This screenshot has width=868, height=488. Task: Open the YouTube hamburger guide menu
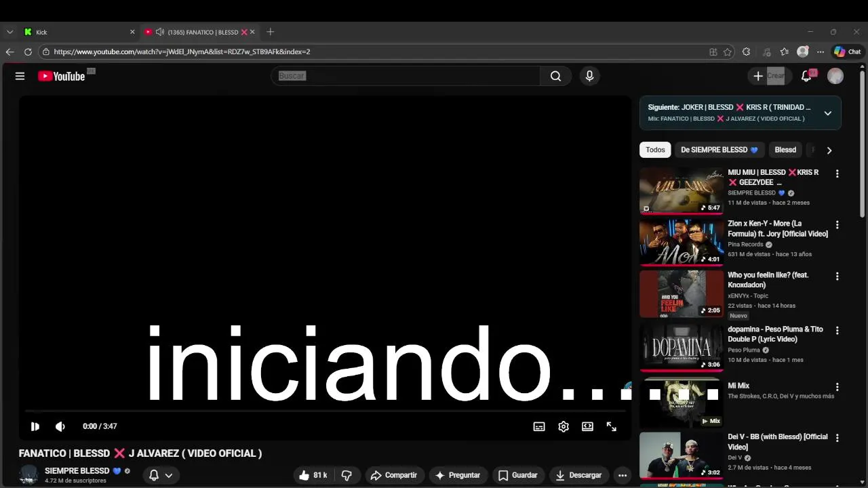click(x=20, y=76)
